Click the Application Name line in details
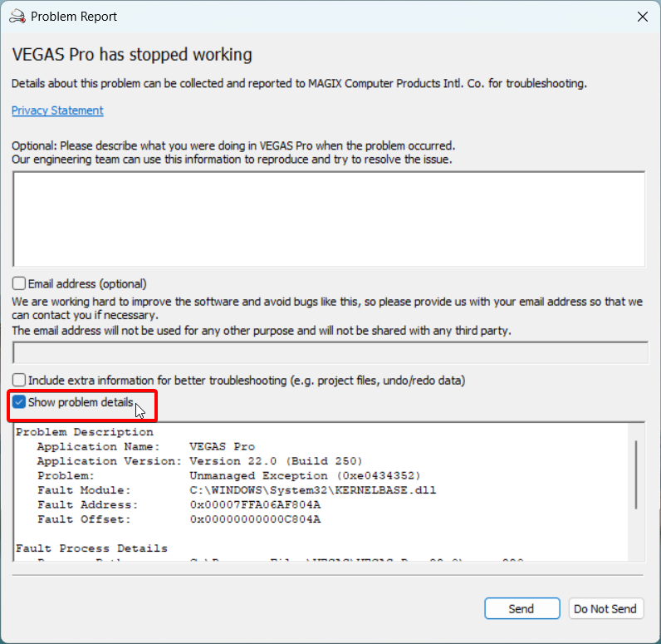 pos(146,446)
